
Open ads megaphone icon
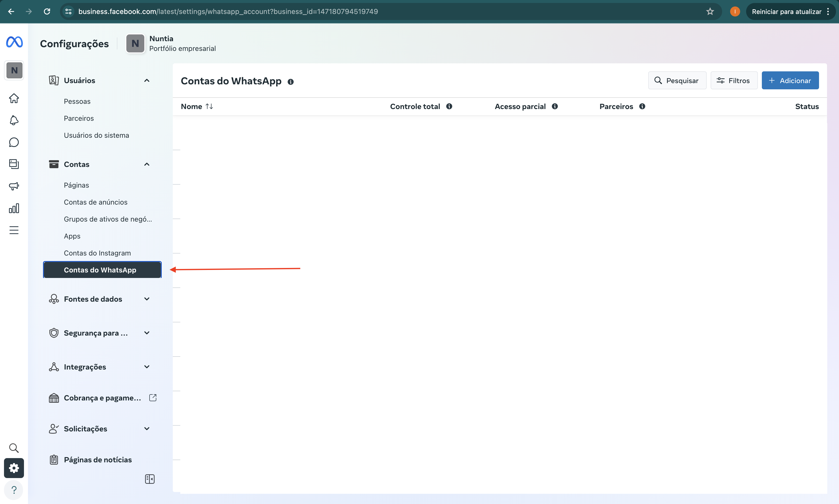14,186
